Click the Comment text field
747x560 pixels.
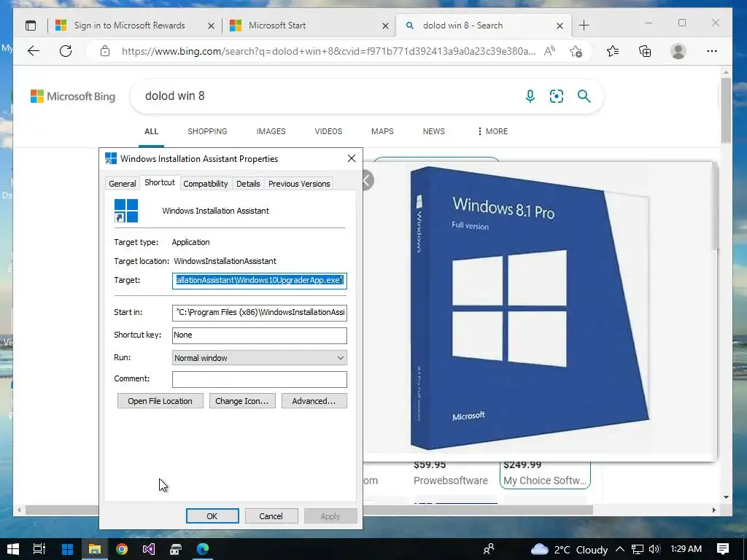click(259, 379)
